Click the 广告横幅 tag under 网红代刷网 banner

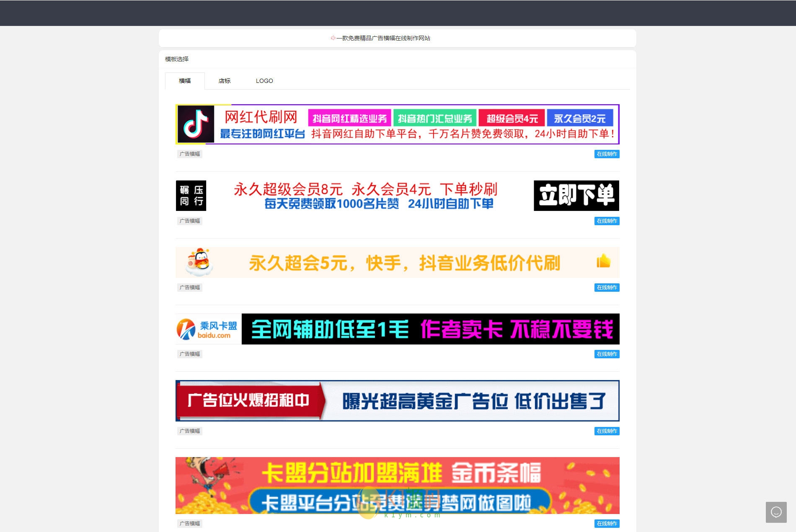[x=190, y=154]
